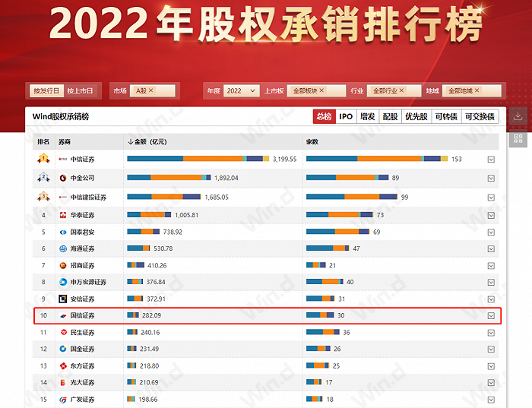Remove the 全部板块 filter tag
Screen dimensions: 532x408
(321, 90)
